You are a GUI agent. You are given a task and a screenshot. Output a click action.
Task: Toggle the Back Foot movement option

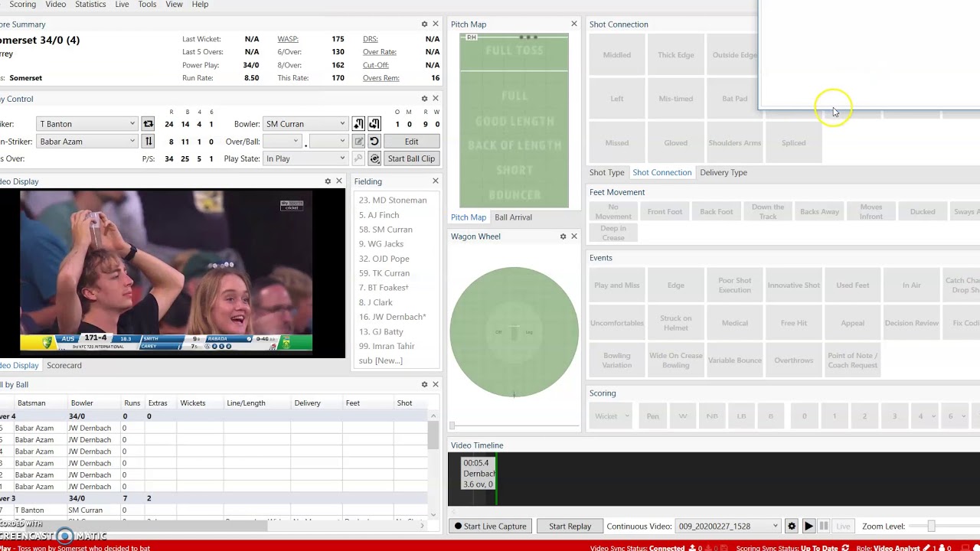click(x=717, y=212)
